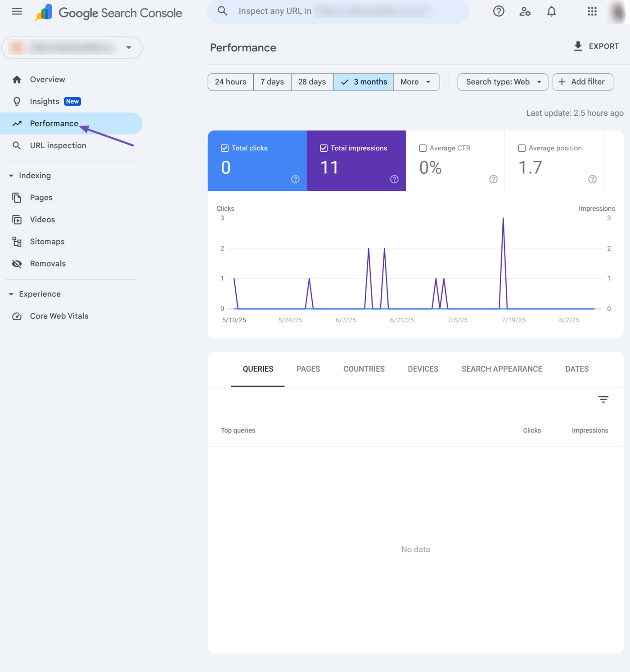Open the hamburger main menu

pyautogui.click(x=17, y=12)
